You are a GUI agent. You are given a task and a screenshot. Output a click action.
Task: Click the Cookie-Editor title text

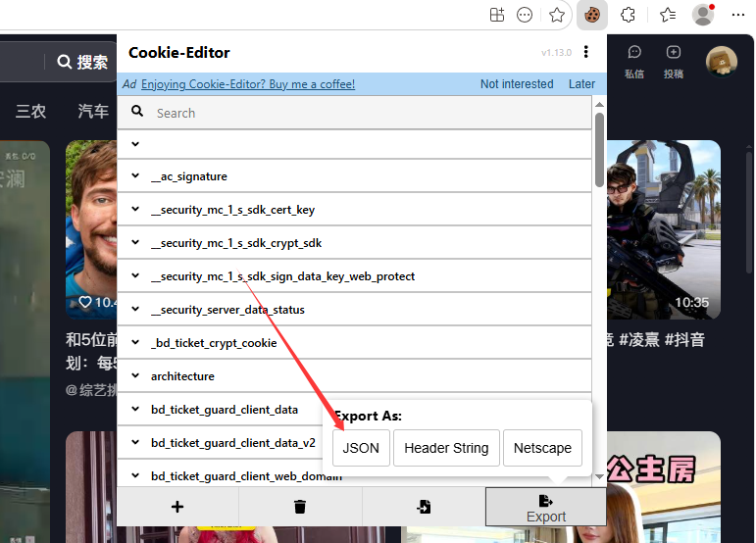click(x=178, y=53)
